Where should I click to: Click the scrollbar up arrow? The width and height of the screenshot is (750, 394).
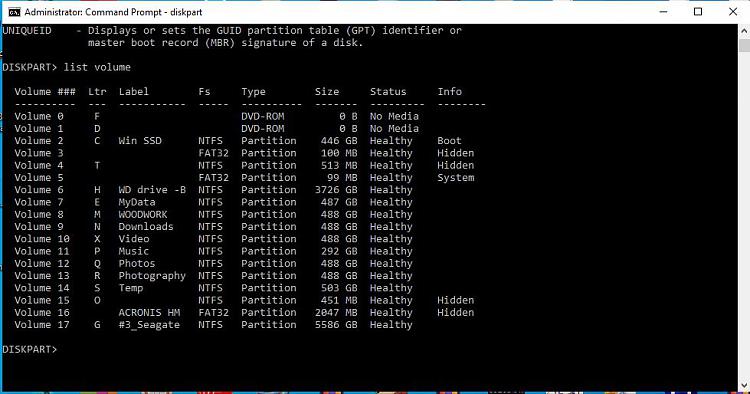point(744,31)
